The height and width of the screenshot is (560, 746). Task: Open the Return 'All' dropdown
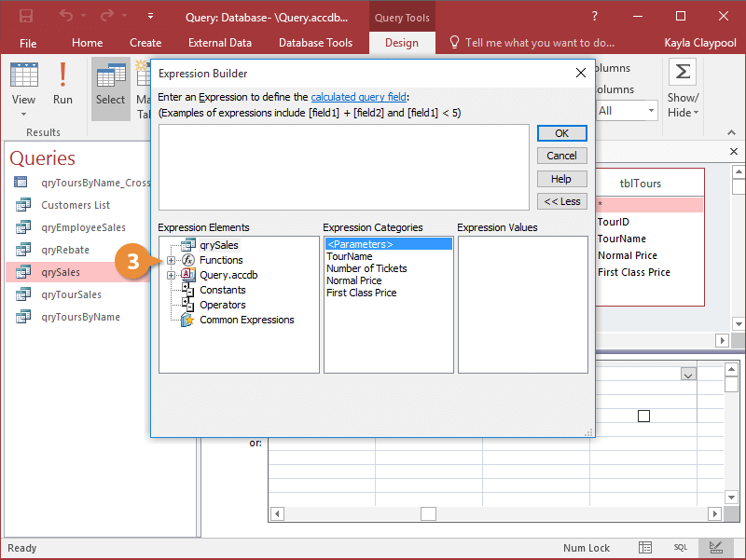pyautogui.click(x=651, y=110)
